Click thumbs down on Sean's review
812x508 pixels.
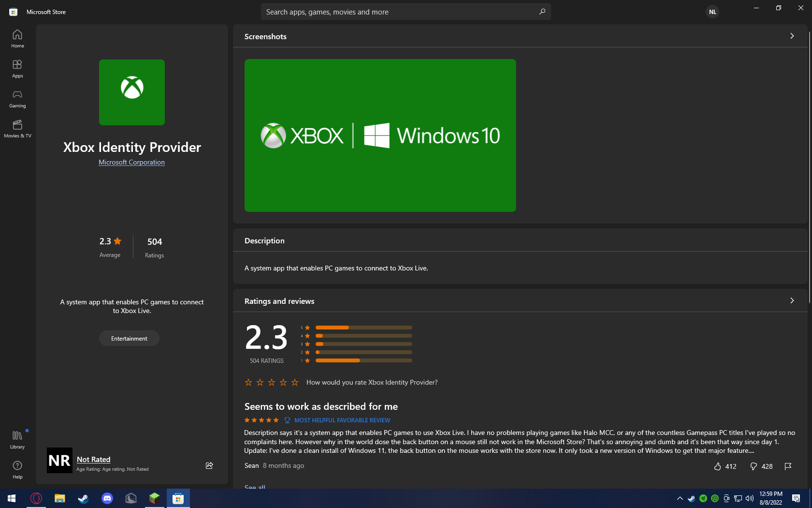point(754,466)
